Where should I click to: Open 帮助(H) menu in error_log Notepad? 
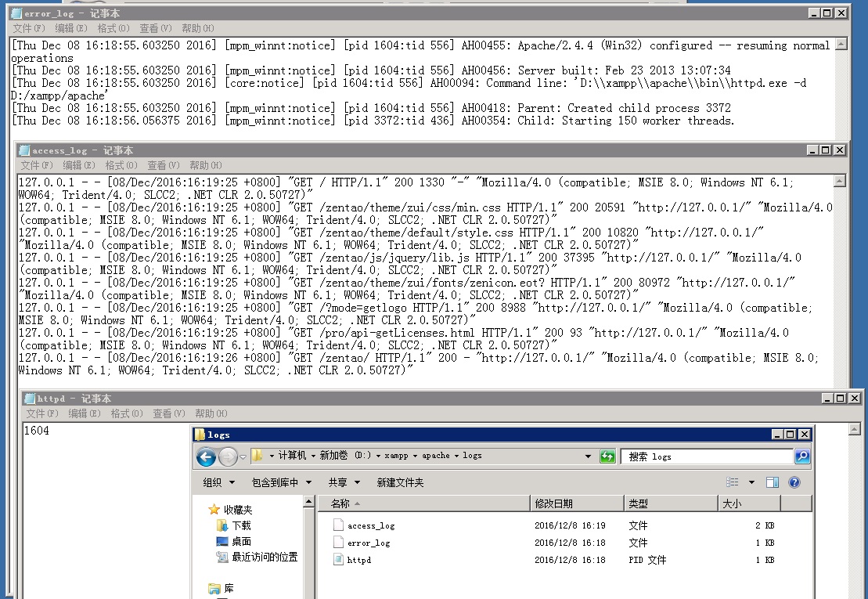197,28
